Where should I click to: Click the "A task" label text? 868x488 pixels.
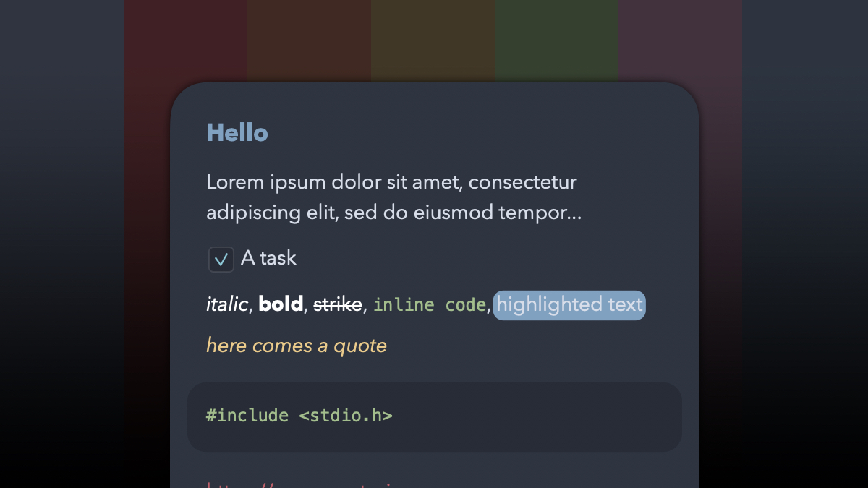pos(268,258)
